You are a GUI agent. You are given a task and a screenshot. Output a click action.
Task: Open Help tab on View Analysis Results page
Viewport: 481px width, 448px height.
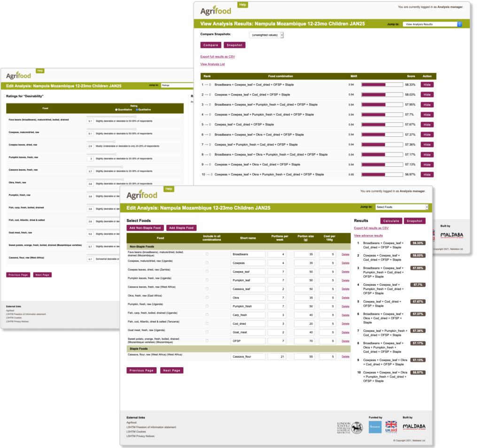point(242,5)
